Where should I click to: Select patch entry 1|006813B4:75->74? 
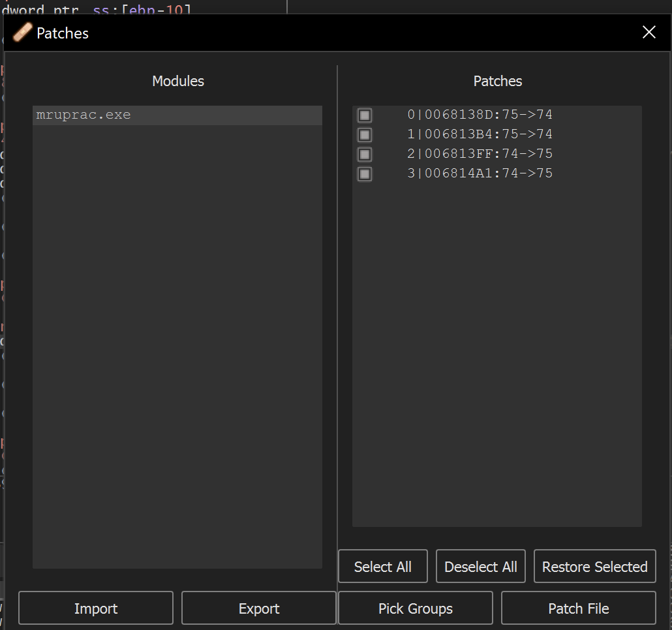(480, 134)
